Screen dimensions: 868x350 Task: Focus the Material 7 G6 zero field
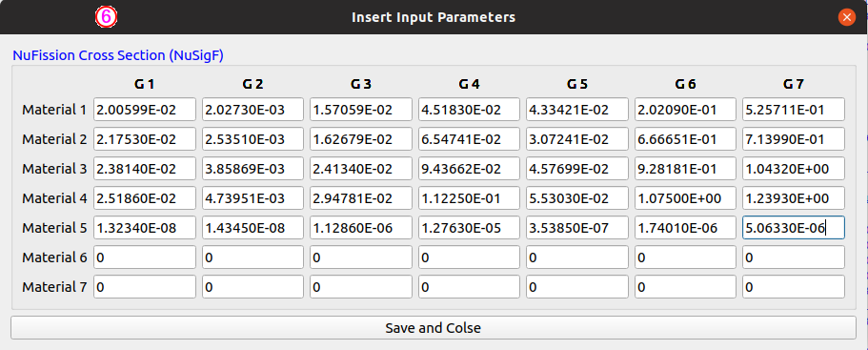[685, 287]
